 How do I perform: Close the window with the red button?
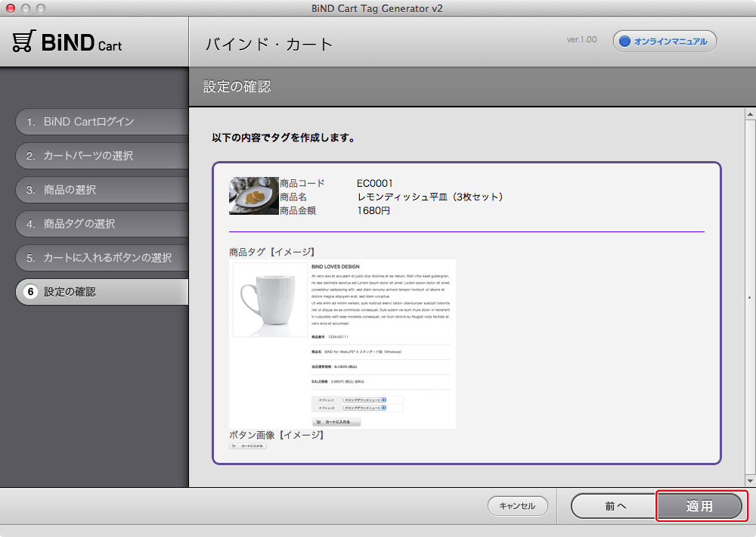[11, 8]
